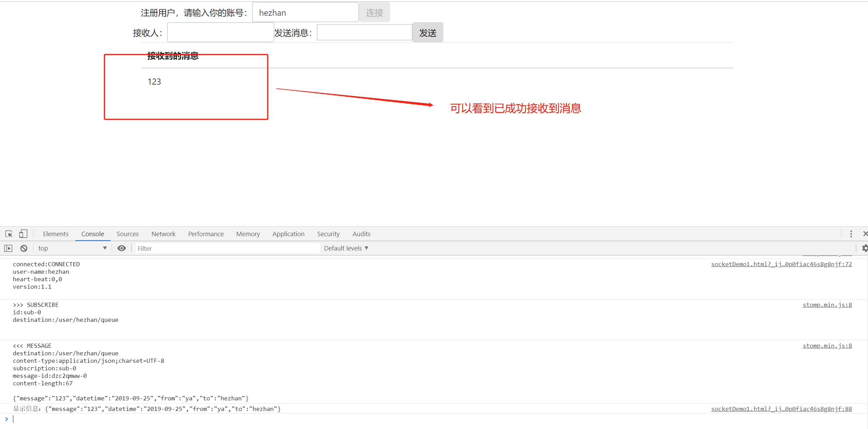
Task: Expand the top context dropdown
Action: [x=72, y=248]
